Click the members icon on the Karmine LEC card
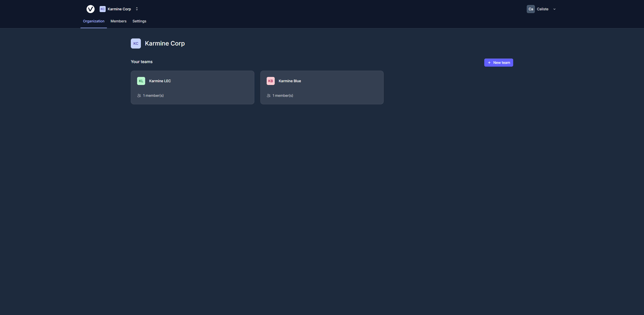This screenshot has width=644, height=315. coord(139,96)
